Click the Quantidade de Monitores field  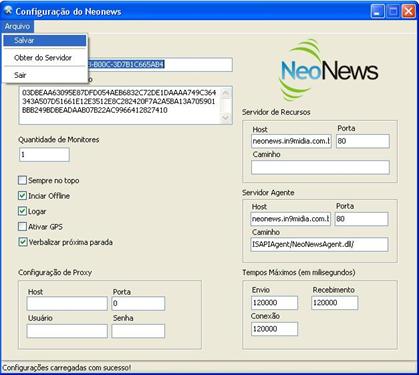44,155
